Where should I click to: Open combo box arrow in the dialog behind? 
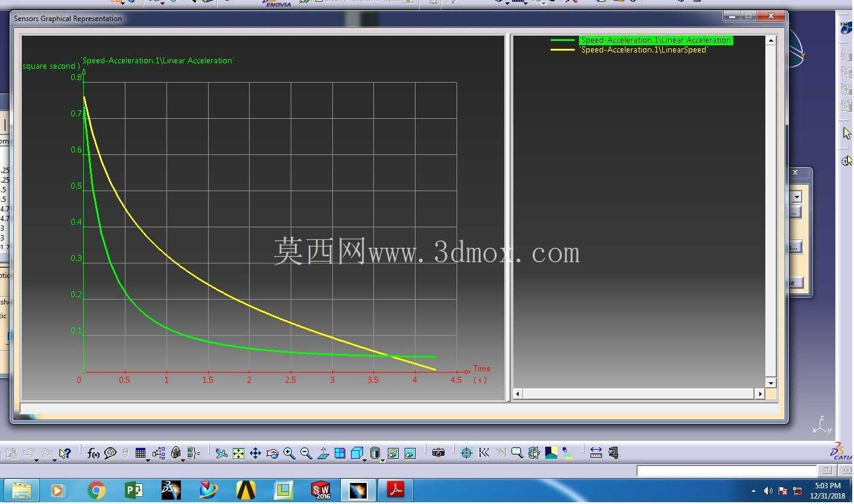pos(797,197)
